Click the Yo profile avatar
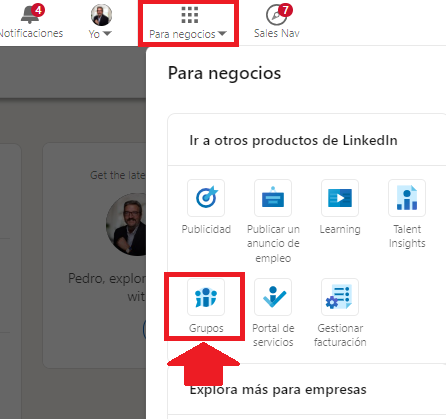This screenshot has height=419, width=446. (x=101, y=15)
